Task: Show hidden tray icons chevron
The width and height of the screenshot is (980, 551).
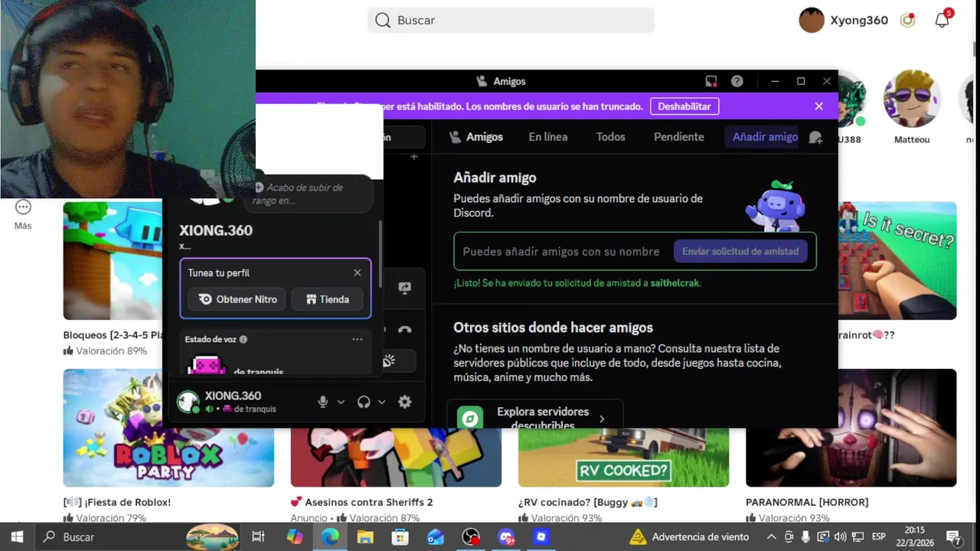Action: 772,537
